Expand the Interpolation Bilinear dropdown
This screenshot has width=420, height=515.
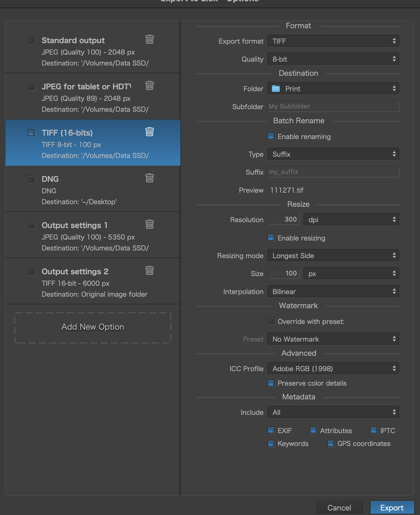click(x=333, y=292)
